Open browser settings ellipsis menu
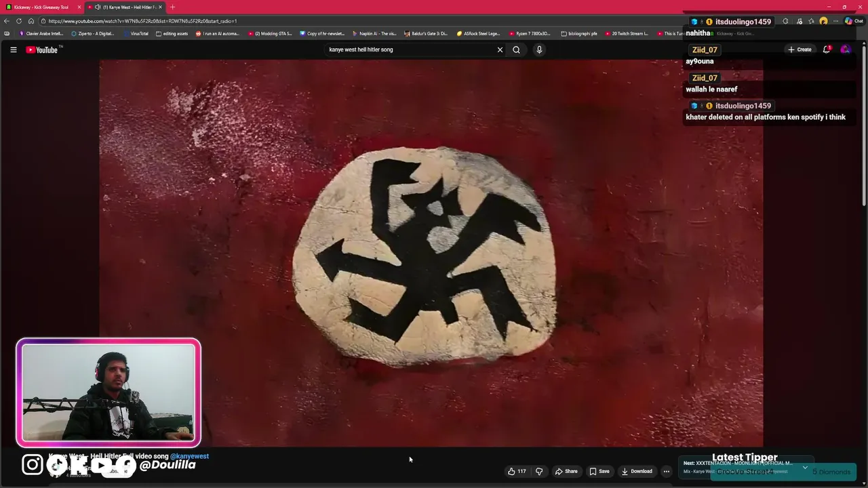The width and height of the screenshot is (868, 488). (835, 21)
